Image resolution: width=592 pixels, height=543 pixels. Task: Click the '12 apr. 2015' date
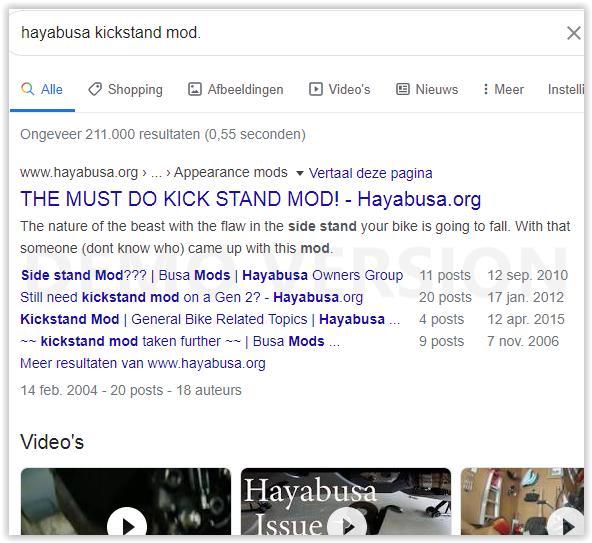pyautogui.click(x=526, y=319)
